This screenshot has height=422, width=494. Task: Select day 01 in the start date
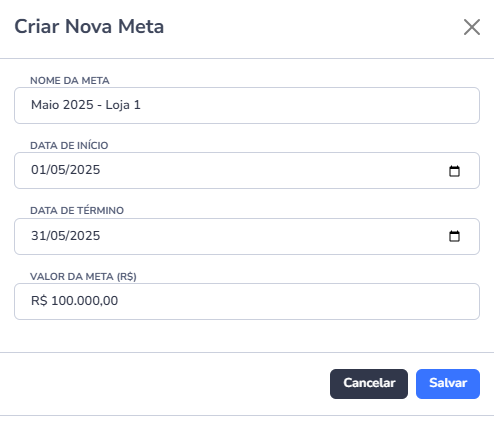tap(36, 170)
